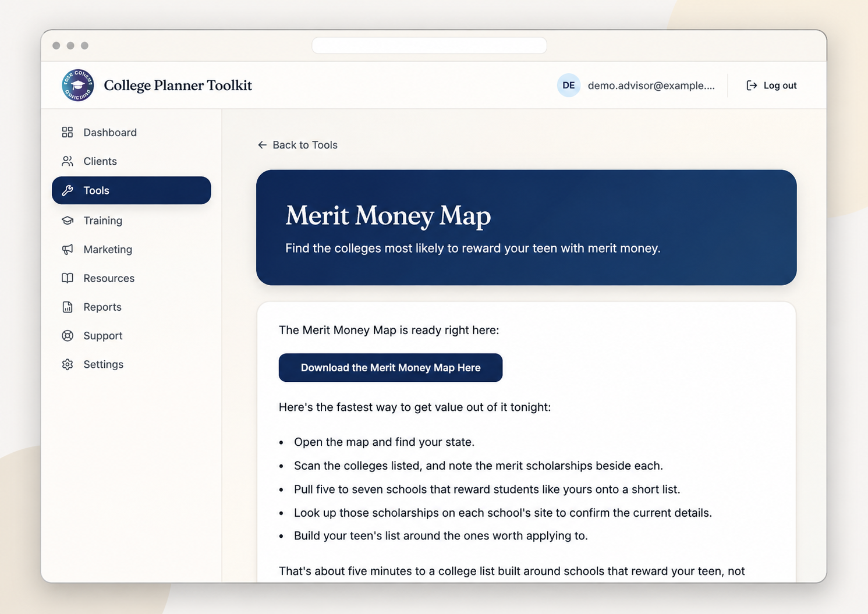The image size is (868, 614).
Task: Open the Dashboard menu item
Action: click(x=132, y=132)
